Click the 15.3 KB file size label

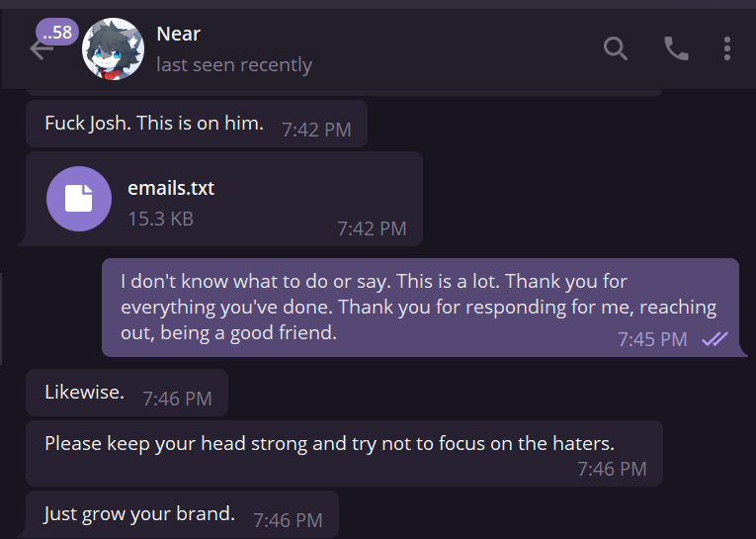point(160,218)
